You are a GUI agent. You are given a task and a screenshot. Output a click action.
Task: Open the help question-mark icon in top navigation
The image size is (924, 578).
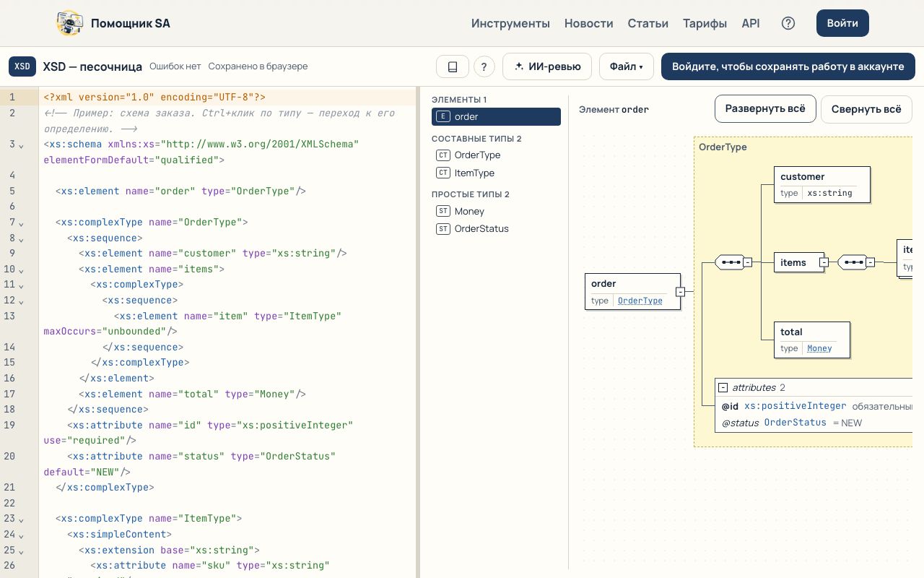tap(788, 23)
